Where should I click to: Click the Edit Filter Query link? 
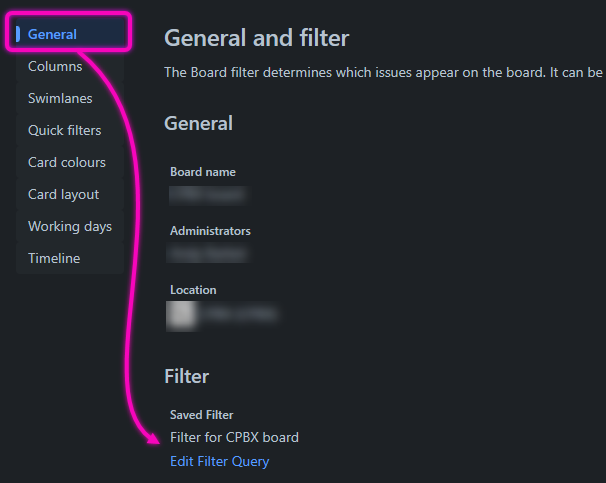point(219,462)
